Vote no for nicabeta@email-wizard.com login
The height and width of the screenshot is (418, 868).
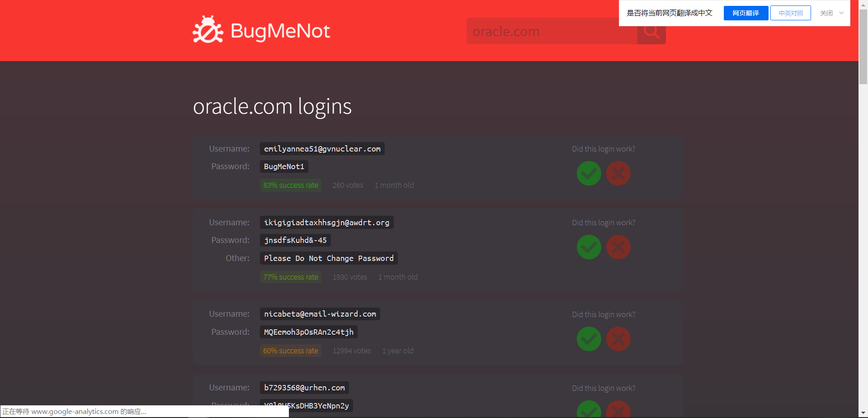coord(618,339)
